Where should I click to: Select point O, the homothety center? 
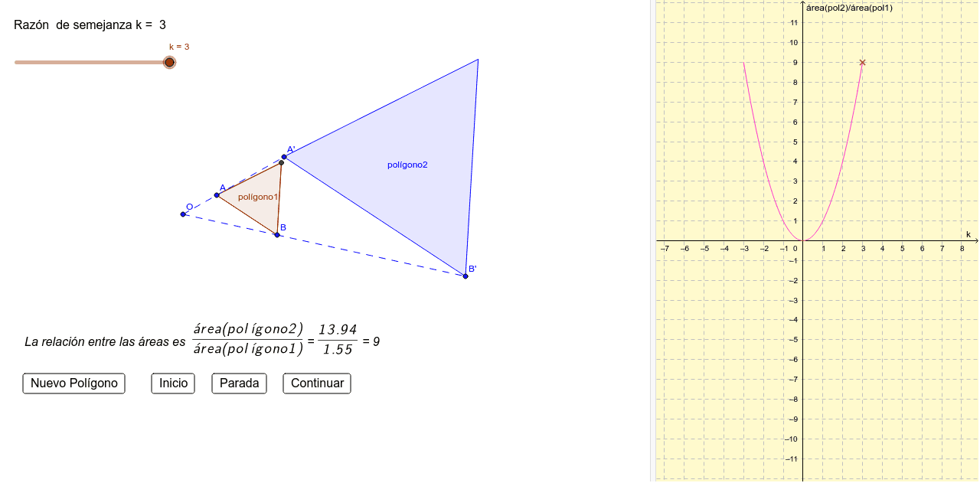click(x=183, y=214)
